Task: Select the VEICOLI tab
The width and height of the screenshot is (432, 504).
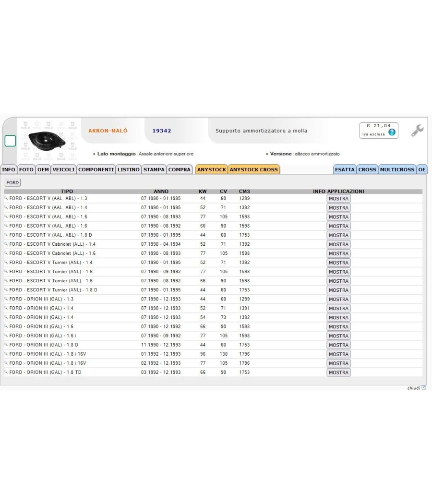Action: 63,169
